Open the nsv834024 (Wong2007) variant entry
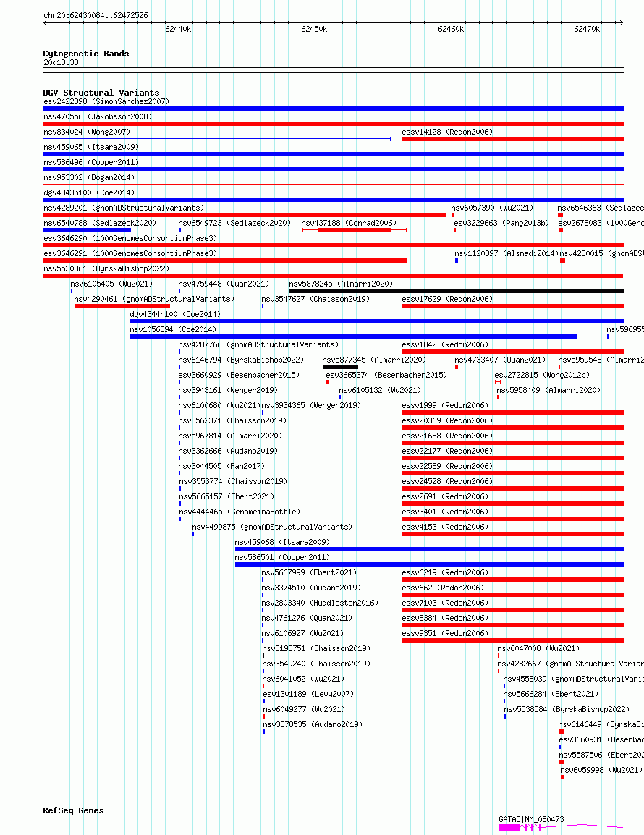This screenshot has height=835, width=644. 87,132
